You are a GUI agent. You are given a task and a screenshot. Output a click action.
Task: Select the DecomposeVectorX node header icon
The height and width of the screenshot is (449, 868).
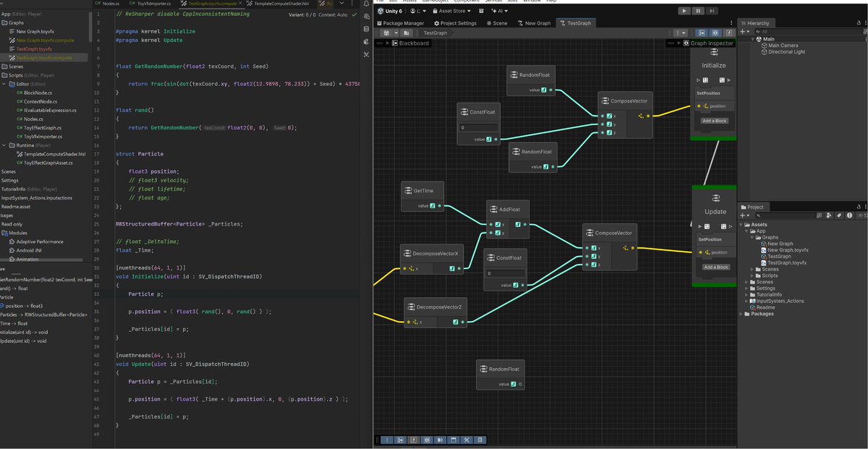click(x=408, y=254)
